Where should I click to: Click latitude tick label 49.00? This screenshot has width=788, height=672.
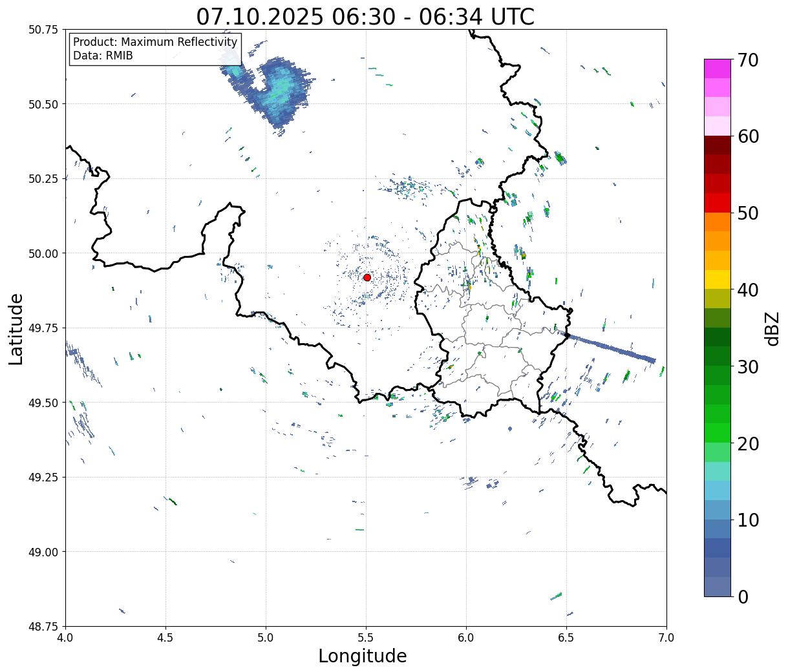pos(43,552)
